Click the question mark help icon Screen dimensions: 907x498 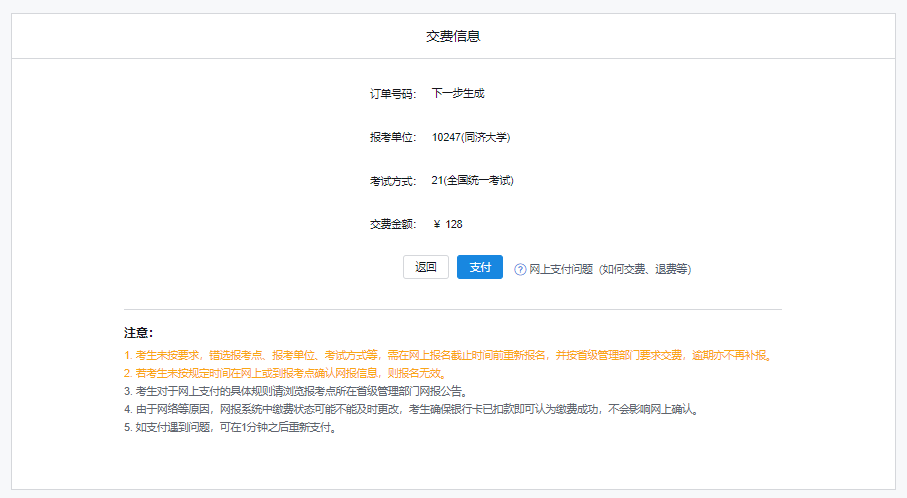coord(520,269)
